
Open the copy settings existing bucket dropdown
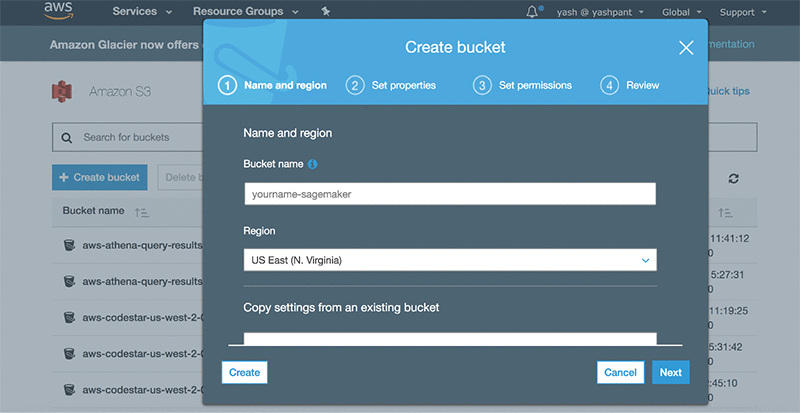[450, 339]
